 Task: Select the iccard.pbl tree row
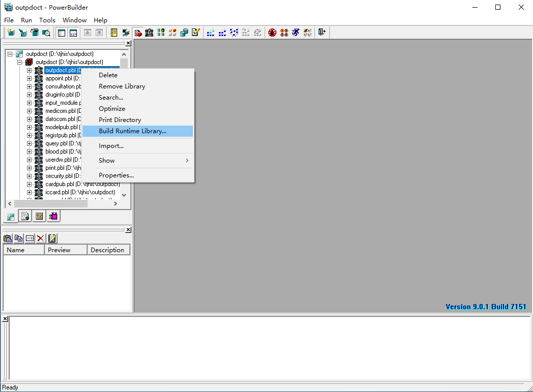point(80,192)
